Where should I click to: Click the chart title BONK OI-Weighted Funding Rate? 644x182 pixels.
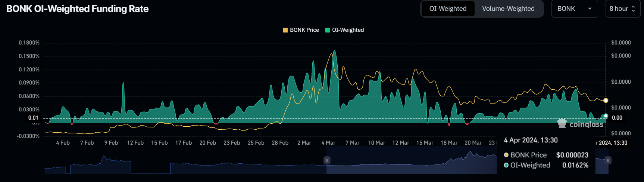(x=78, y=9)
